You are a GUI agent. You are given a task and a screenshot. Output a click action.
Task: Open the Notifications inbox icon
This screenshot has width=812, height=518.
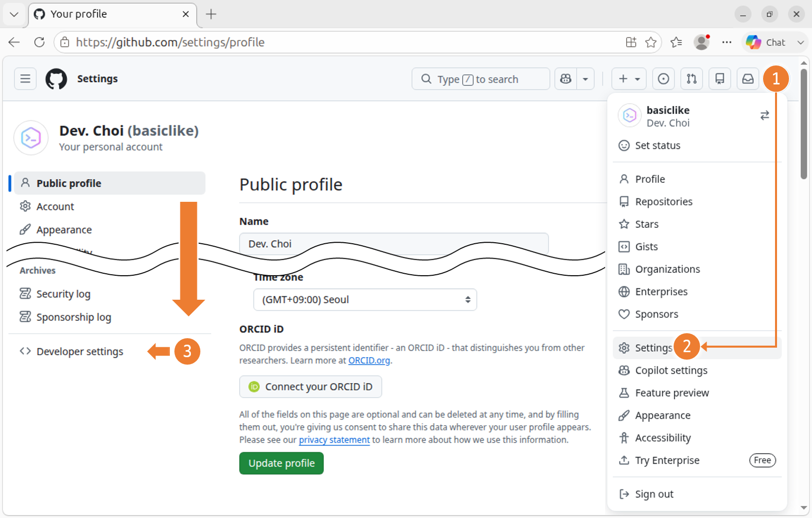[748, 79]
